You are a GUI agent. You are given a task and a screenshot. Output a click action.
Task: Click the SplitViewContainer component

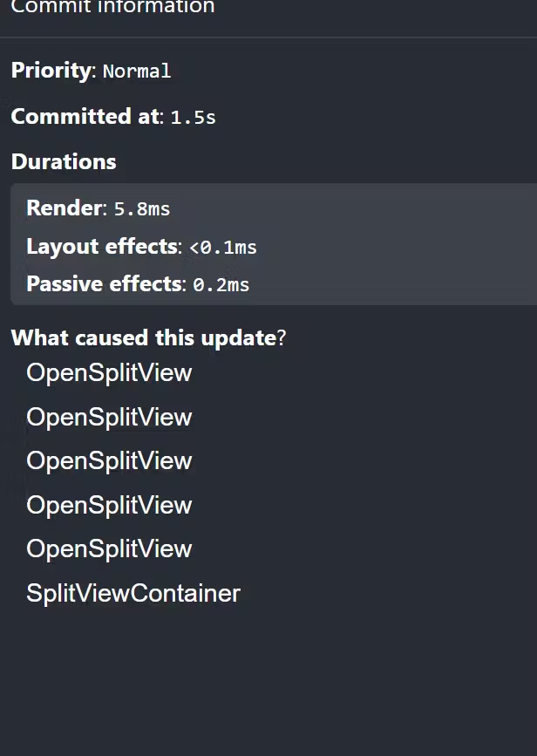133,594
